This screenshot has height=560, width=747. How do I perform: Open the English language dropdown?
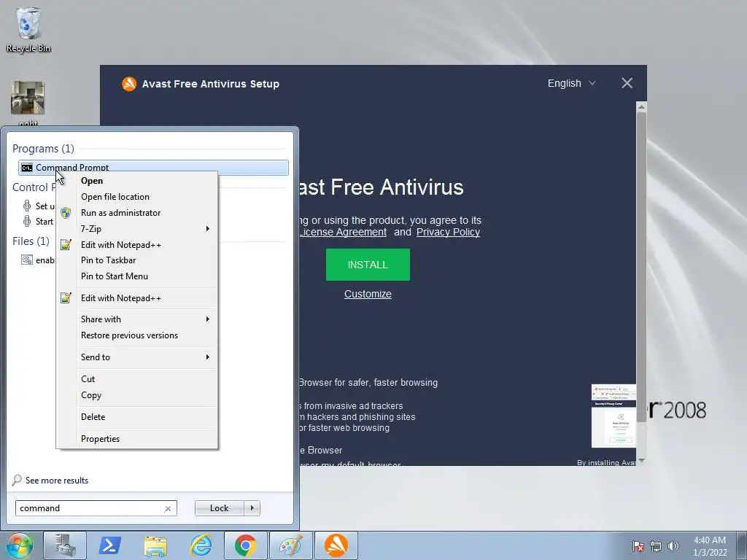[571, 83]
